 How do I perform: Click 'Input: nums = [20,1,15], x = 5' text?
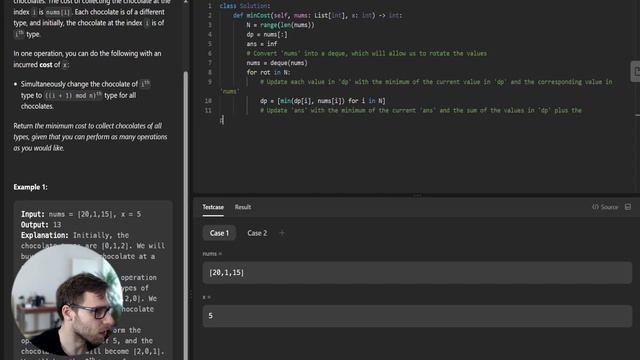pos(81,214)
